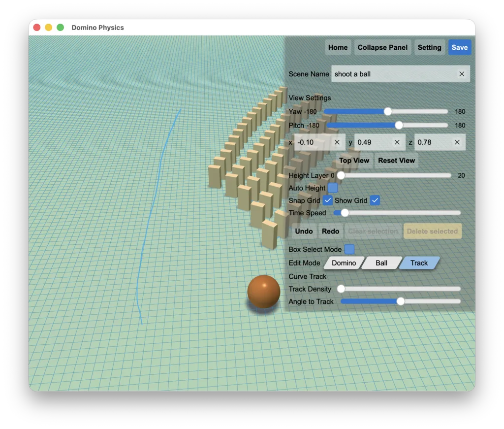Select the Track edit mode
The image size is (504, 429).
[x=419, y=263]
